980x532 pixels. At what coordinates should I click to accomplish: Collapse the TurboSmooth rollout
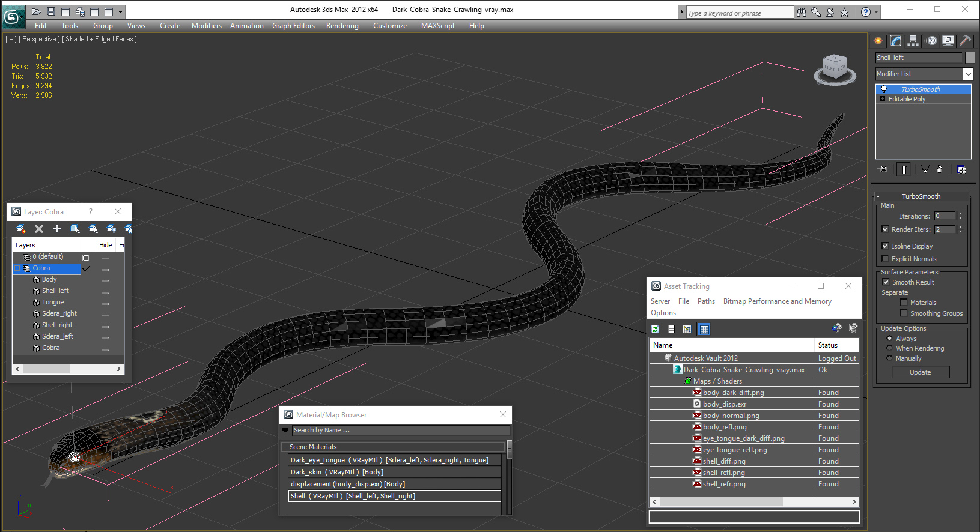pyautogui.click(x=878, y=196)
